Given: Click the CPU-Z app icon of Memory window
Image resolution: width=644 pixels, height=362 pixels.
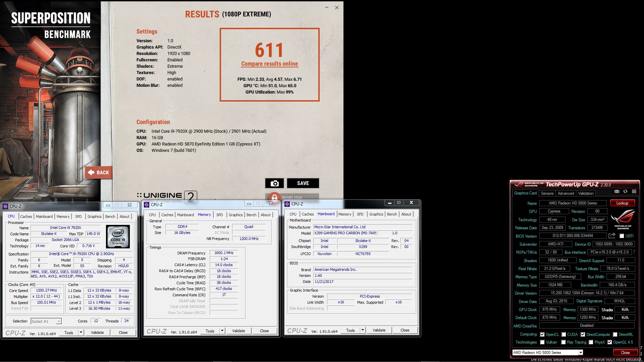Looking at the screenshot, I should (147, 204).
